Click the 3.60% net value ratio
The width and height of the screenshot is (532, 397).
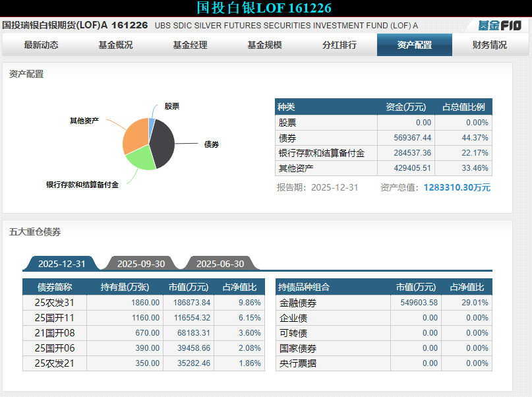(x=250, y=333)
